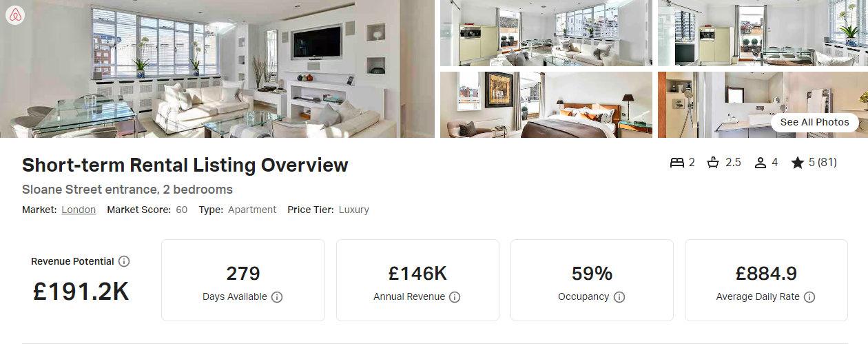This screenshot has height=344, width=868.
Task: View the bedroom photo thumbnail
Action: click(546, 105)
